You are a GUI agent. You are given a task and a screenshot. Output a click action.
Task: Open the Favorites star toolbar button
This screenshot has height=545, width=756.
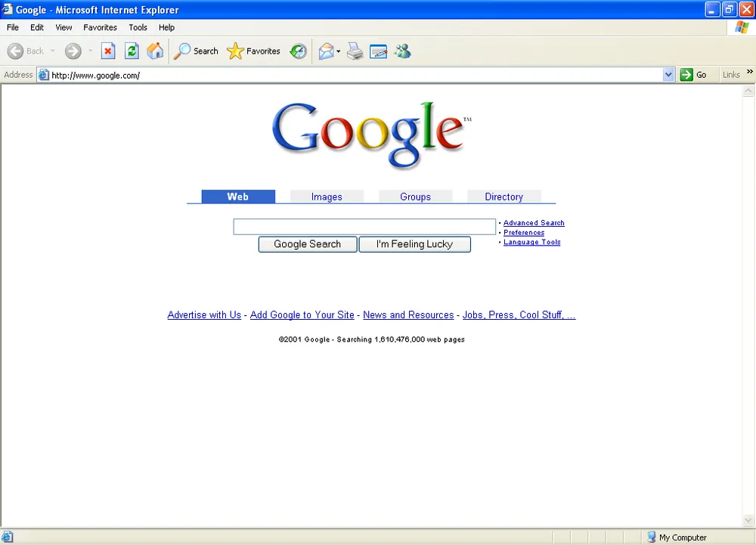coord(253,51)
